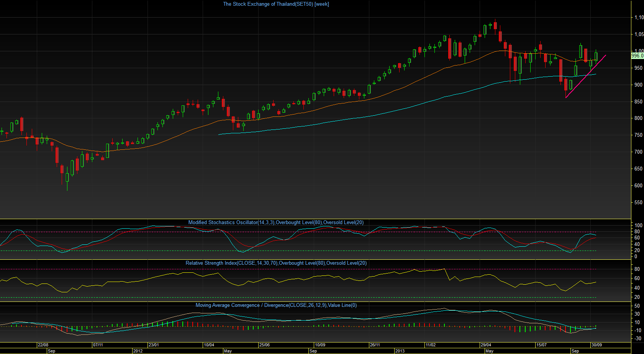Click the 10/09 date label
644x354 pixels.
coord(320,345)
